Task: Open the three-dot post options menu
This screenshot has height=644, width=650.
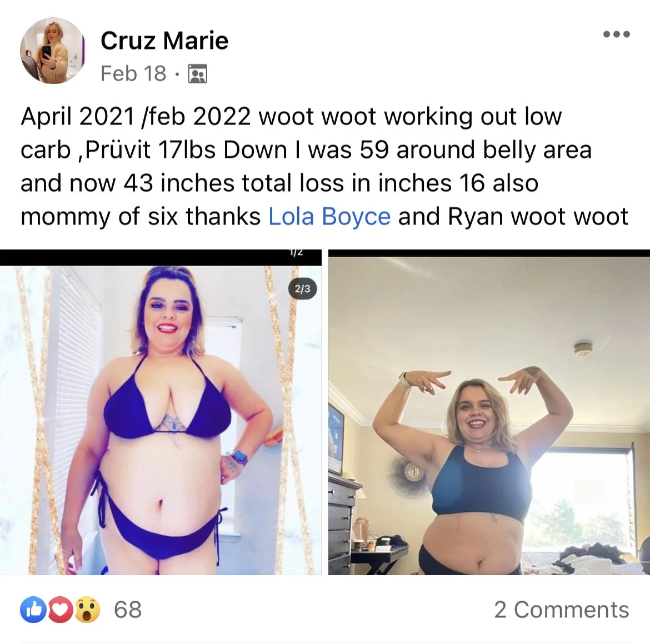Action: [x=617, y=34]
